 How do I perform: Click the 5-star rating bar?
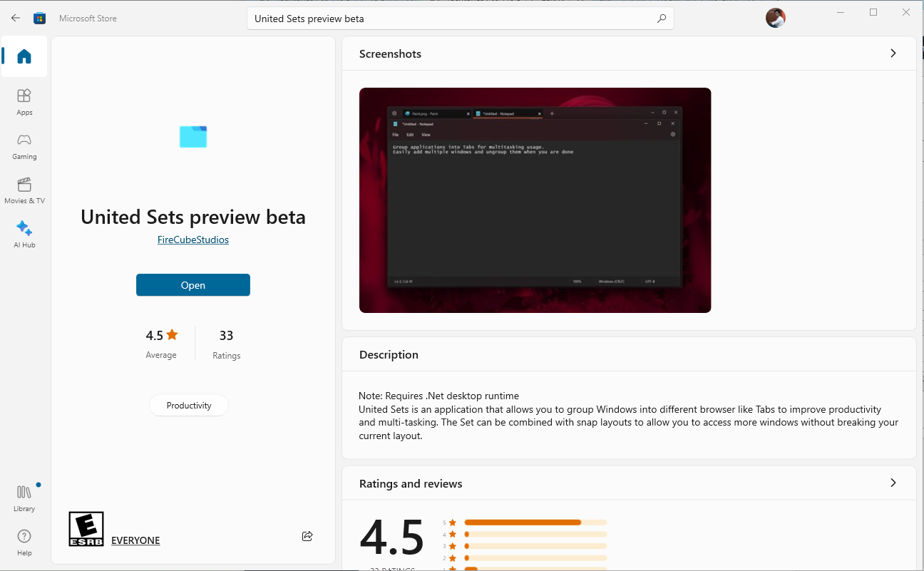pyautogui.click(x=535, y=523)
